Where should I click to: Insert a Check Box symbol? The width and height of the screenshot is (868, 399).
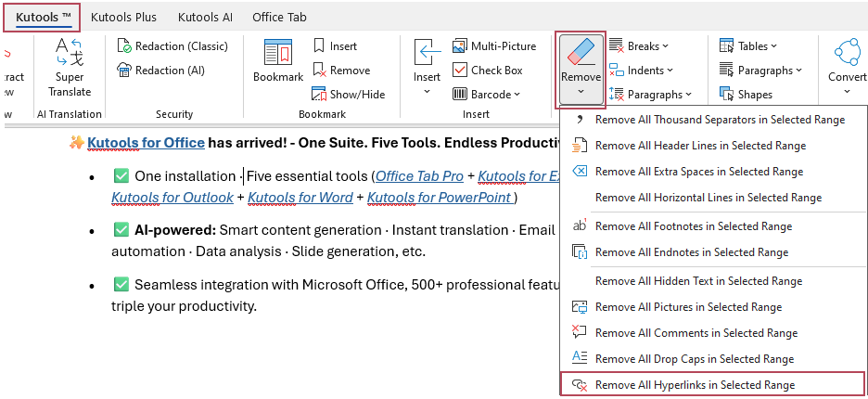(487, 71)
